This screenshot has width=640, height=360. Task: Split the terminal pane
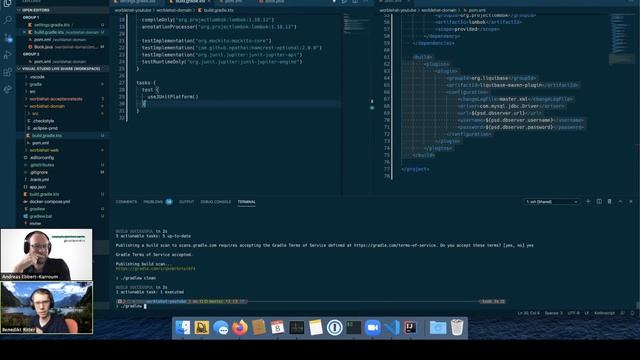click(x=599, y=202)
